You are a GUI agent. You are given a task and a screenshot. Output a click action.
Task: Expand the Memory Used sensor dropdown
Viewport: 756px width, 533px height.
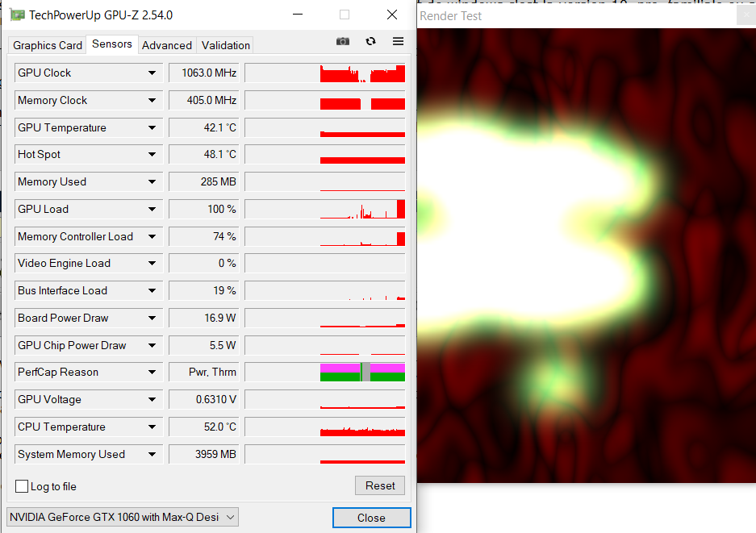(x=152, y=181)
